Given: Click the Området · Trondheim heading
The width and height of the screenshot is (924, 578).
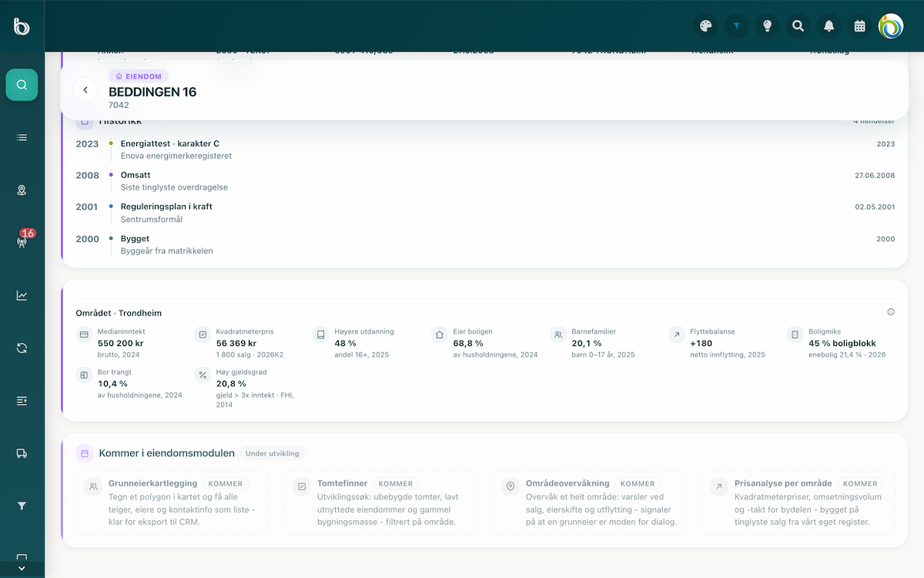Looking at the screenshot, I should [119, 313].
